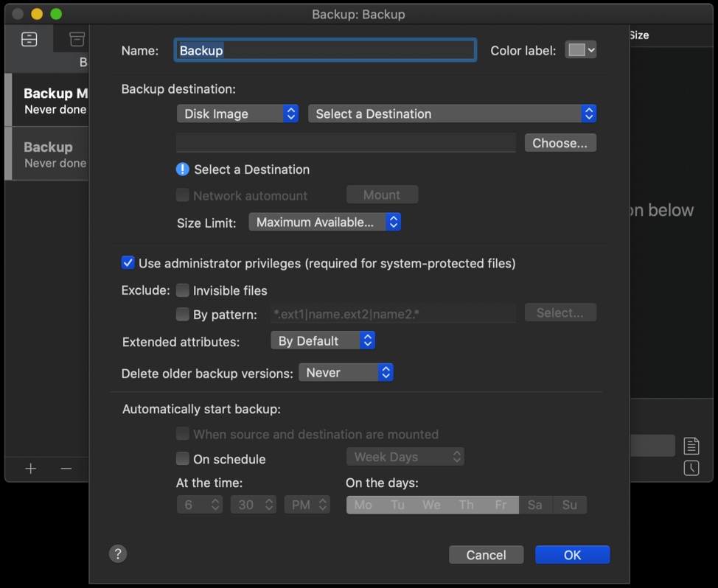Image resolution: width=718 pixels, height=588 pixels.
Task: Click the Select a Destination info icon
Action: (x=183, y=169)
